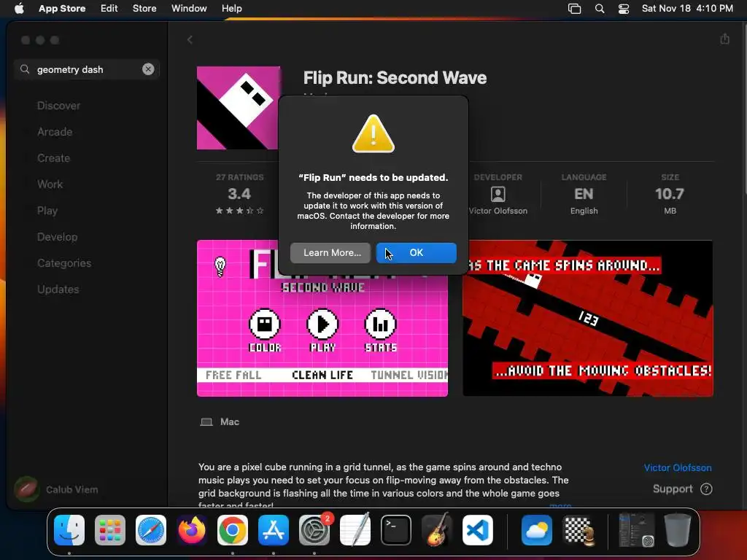Open the Calub Viem account

56,489
